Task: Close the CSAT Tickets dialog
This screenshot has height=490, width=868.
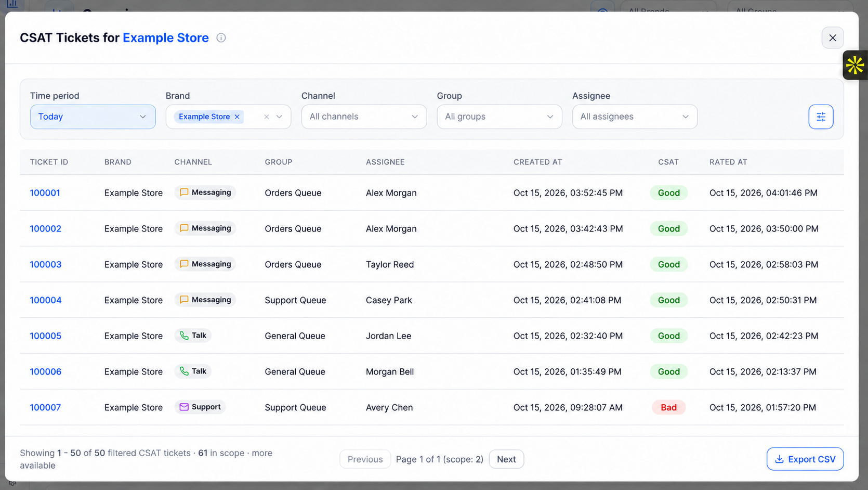Action: coord(833,38)
